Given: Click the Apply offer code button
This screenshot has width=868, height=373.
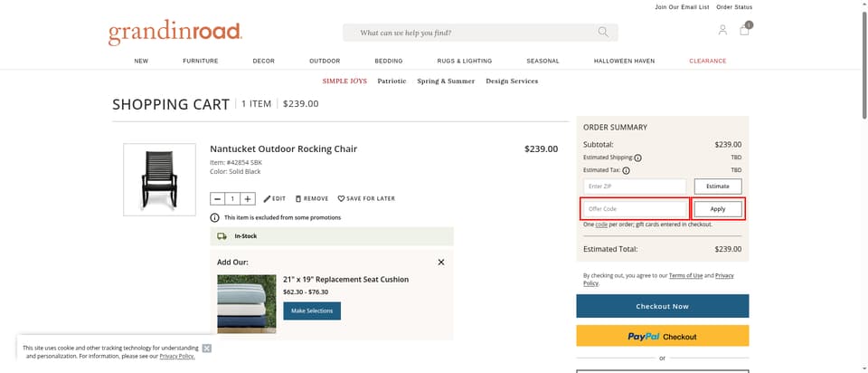Looking at the screenshot, I should coord(718,209).
